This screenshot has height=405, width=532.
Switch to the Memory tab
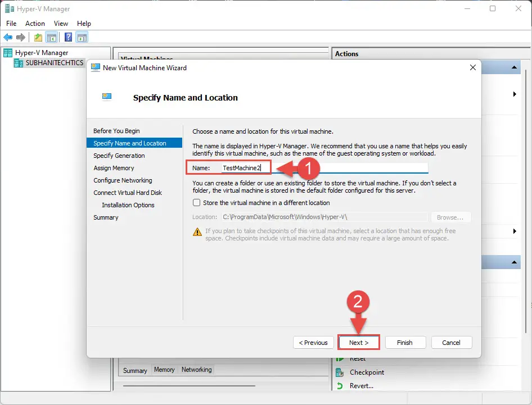[164, 370]
